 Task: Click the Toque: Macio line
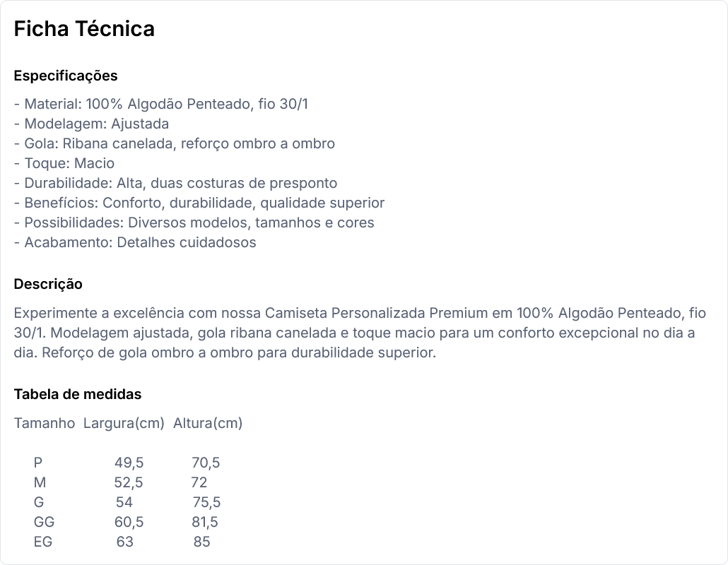[64, 164]
